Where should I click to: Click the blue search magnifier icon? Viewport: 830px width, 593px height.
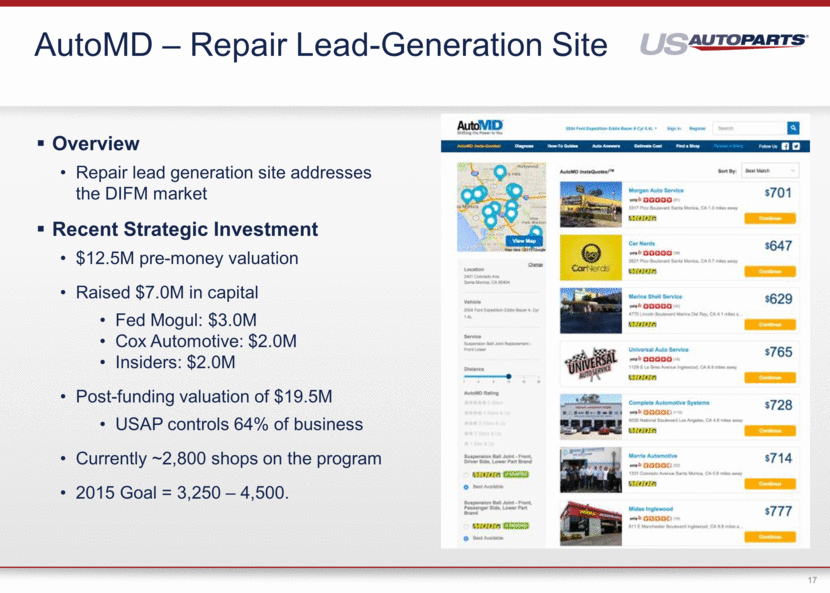point(793,128)
